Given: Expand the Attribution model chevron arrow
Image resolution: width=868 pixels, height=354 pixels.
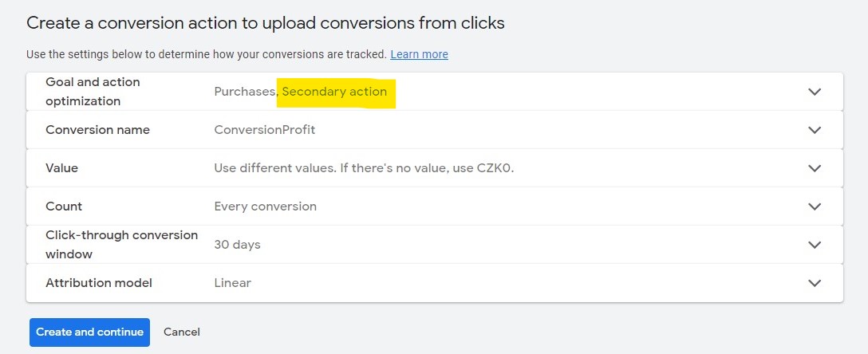Looking at the screenshot, I should pyautogui.click(x=815, y=283).
